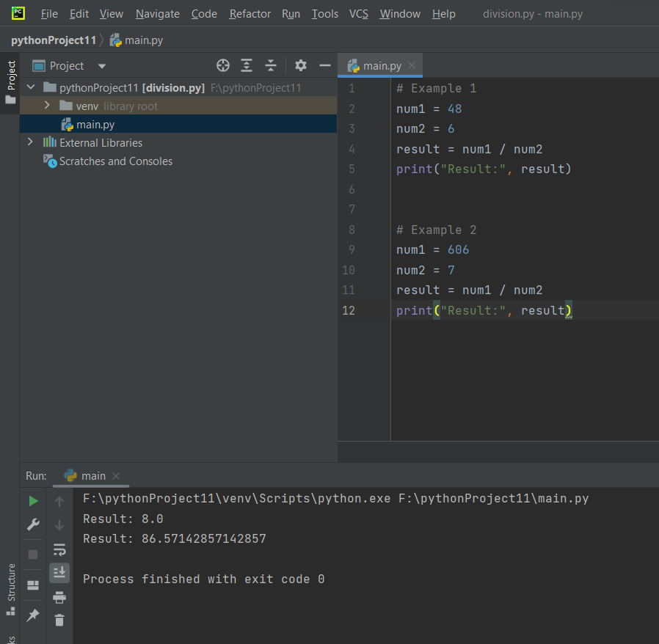
Task: Close the main.py editor tab
Action: point(412,66)
